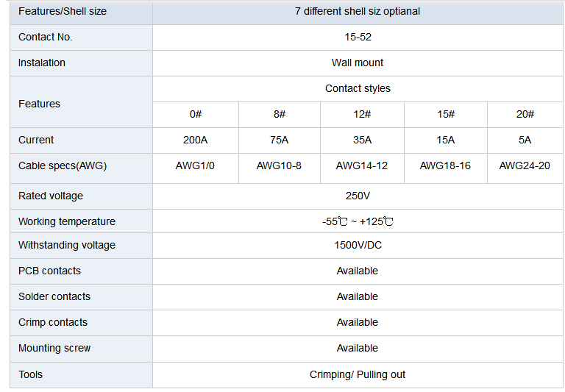Select the 20# contact style cell
The width and height of the screenshot is (565, 392).
(x=525, y=115)
